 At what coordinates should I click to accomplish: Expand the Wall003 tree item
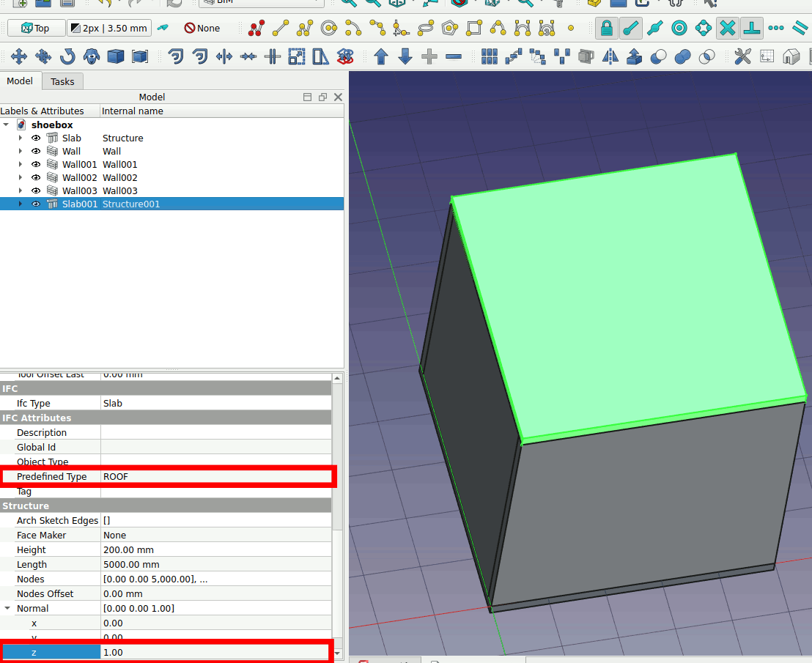point(21,191)
